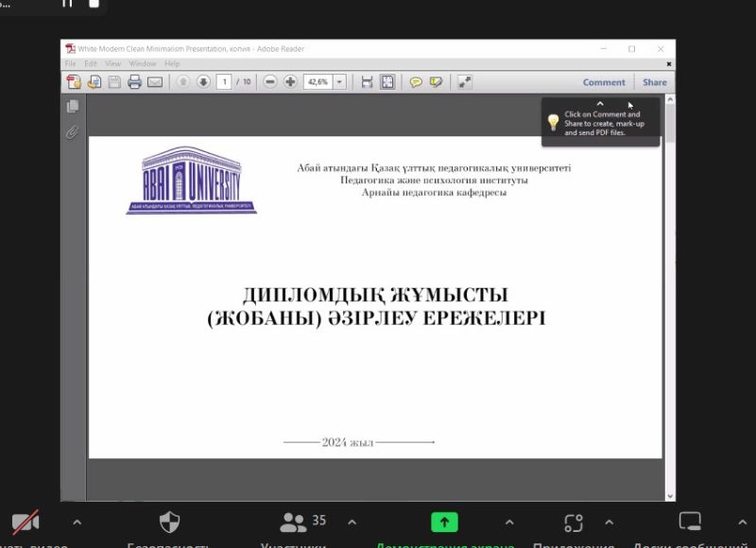The image size is (756, 548).
Task: Zoom in using the plus button
Action: pos(290,82)
